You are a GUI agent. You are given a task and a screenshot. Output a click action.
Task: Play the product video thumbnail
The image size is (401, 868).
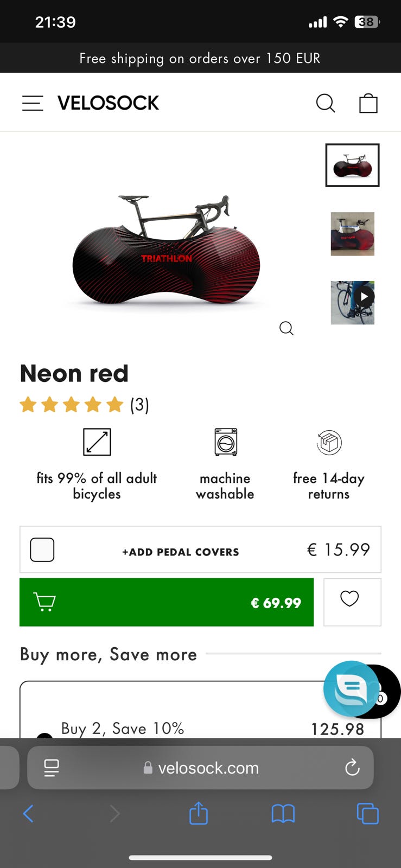click(352, 303)
